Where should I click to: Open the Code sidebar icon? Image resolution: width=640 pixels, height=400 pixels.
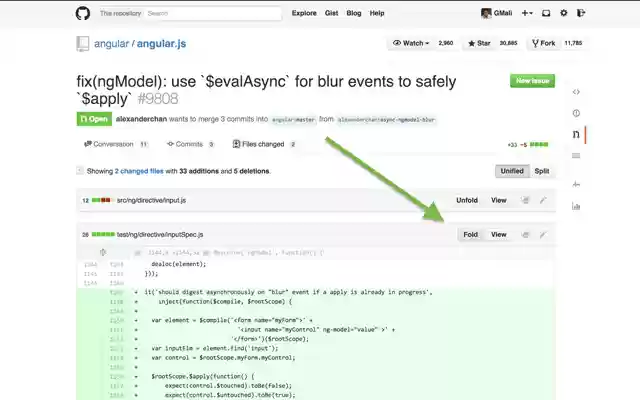[576, 92]
